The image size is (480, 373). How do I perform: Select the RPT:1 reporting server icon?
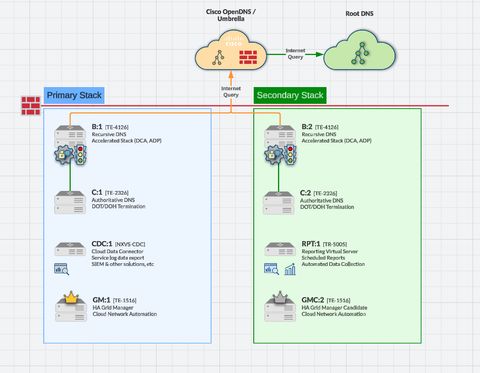280,249
